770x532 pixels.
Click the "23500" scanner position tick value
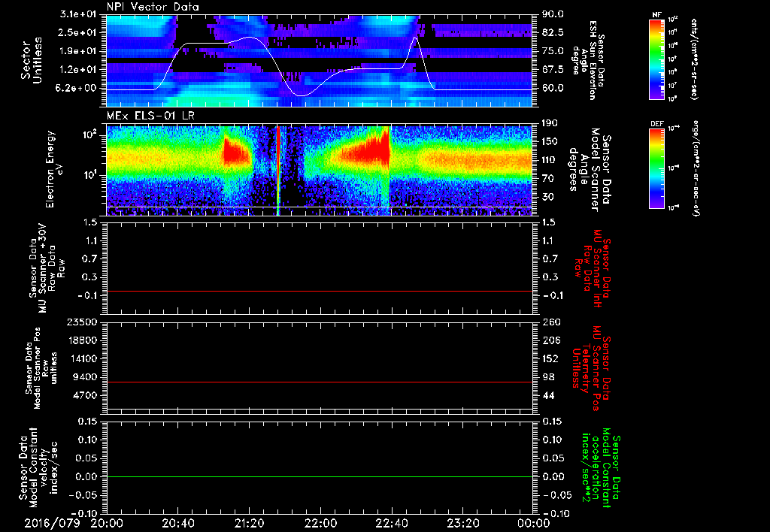click(81, 322)
